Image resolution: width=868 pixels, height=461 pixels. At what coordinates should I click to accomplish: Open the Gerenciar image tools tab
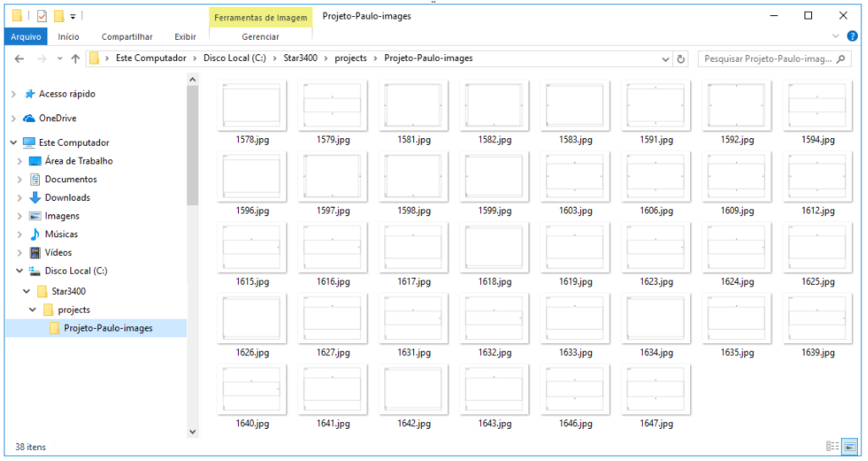tap(260, 36)
